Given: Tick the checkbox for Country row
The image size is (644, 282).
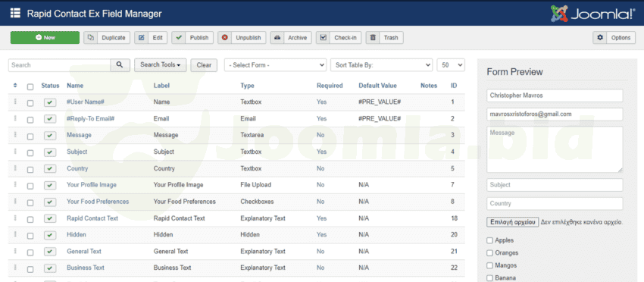Looking at the screenshot, I should [x=30, y=170].
